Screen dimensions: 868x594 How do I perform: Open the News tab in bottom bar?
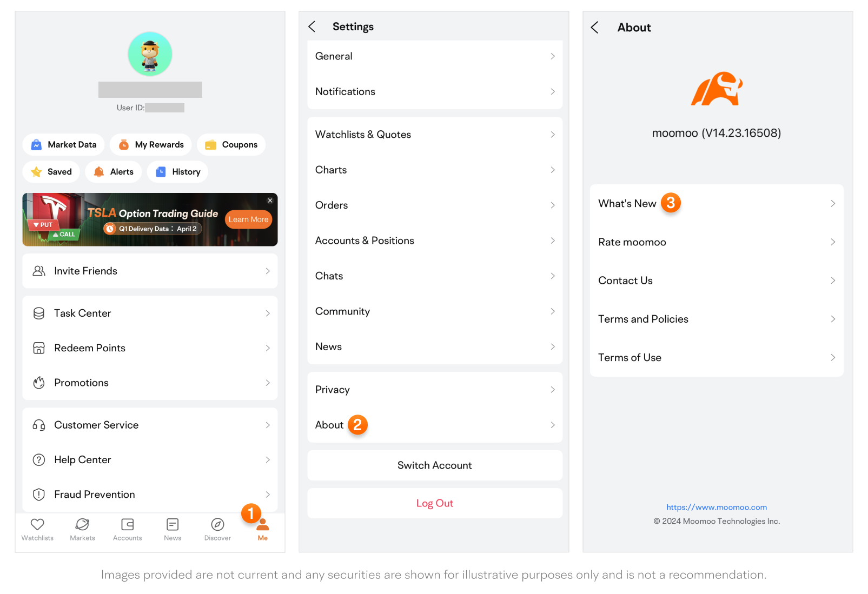[x=173, y=529]
